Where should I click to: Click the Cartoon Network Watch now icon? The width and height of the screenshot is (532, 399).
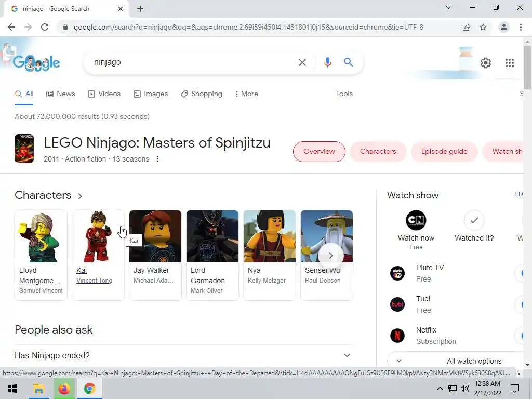pyautogui.click(x=416, y=220)
